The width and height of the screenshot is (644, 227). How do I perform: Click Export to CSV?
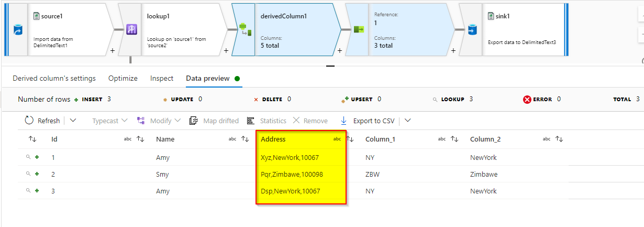point(367,121)
